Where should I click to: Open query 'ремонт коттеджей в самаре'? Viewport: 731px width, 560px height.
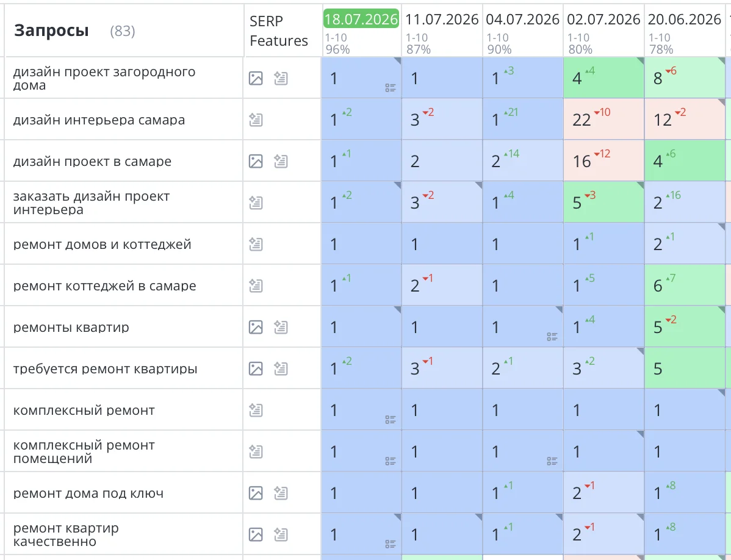(104, 285)
